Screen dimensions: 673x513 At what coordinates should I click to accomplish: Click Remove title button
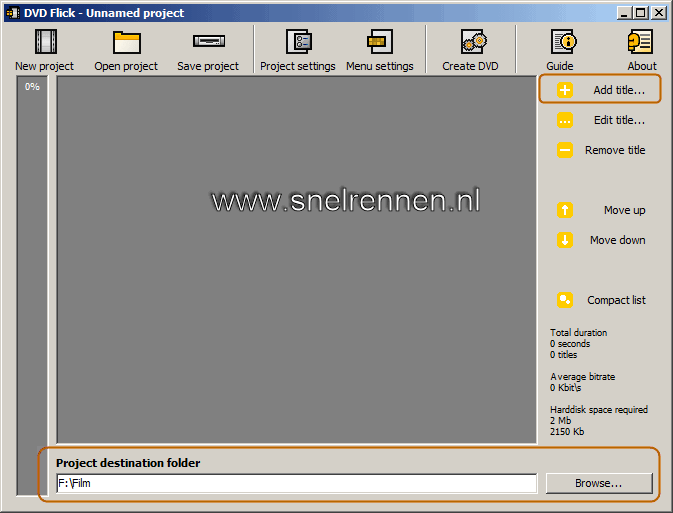point(600,150)
